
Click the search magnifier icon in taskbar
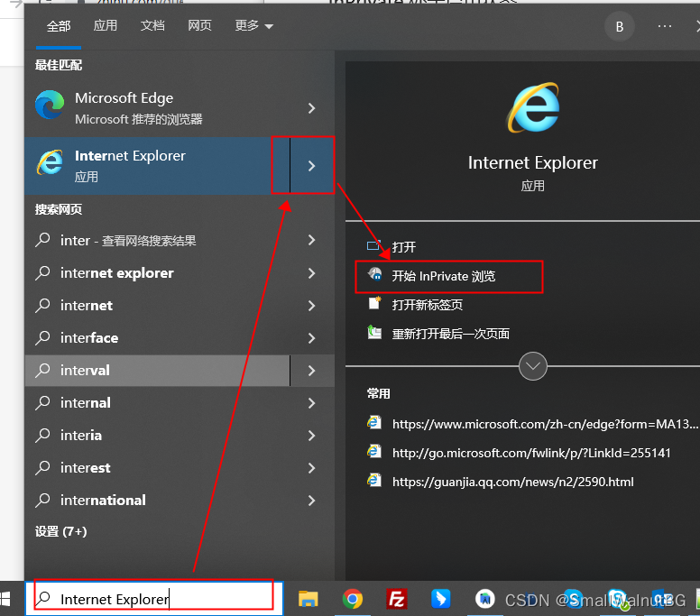(x=43, y=598)
